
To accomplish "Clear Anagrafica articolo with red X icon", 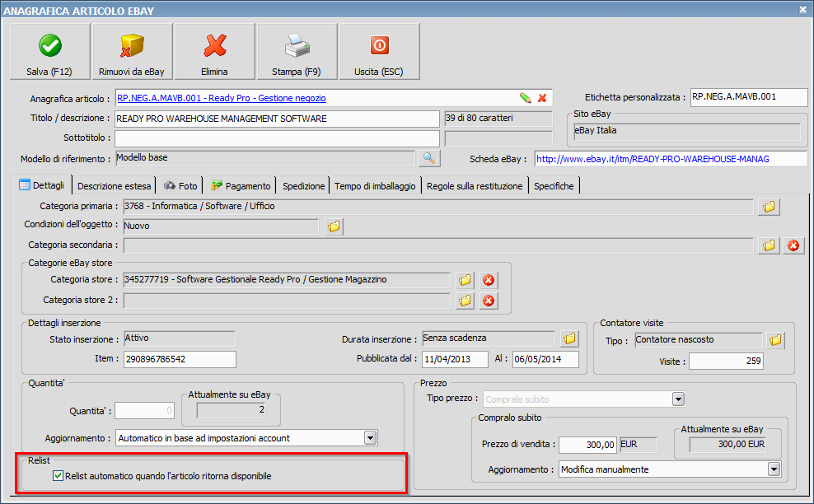I will click(542, 97).
